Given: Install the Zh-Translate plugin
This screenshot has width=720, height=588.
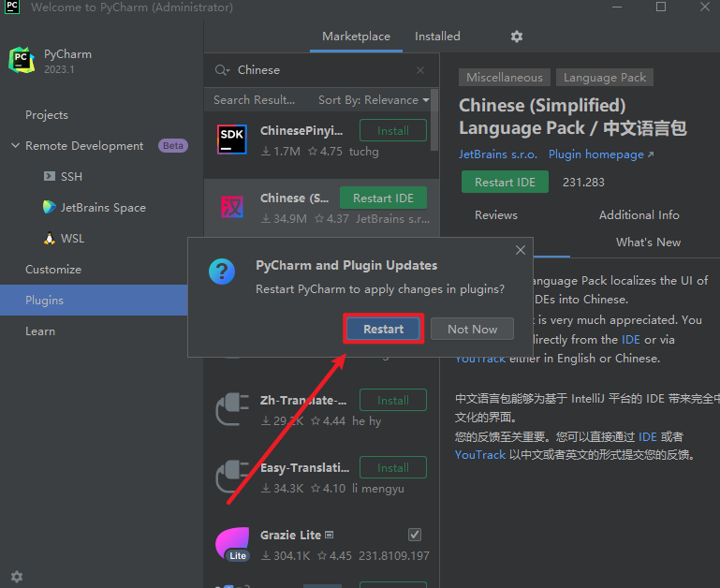Looking at the screenshot, I should coord(393,400).
